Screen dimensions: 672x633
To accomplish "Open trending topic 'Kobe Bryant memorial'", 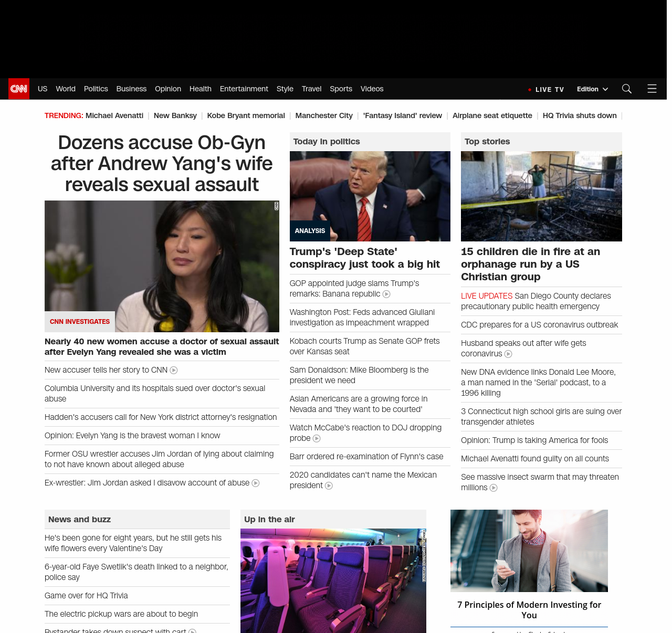I will [x=246, y=115].
